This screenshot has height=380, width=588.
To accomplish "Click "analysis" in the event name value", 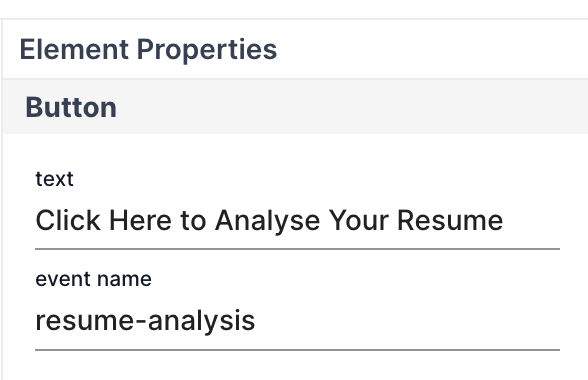I will [201, 322].
